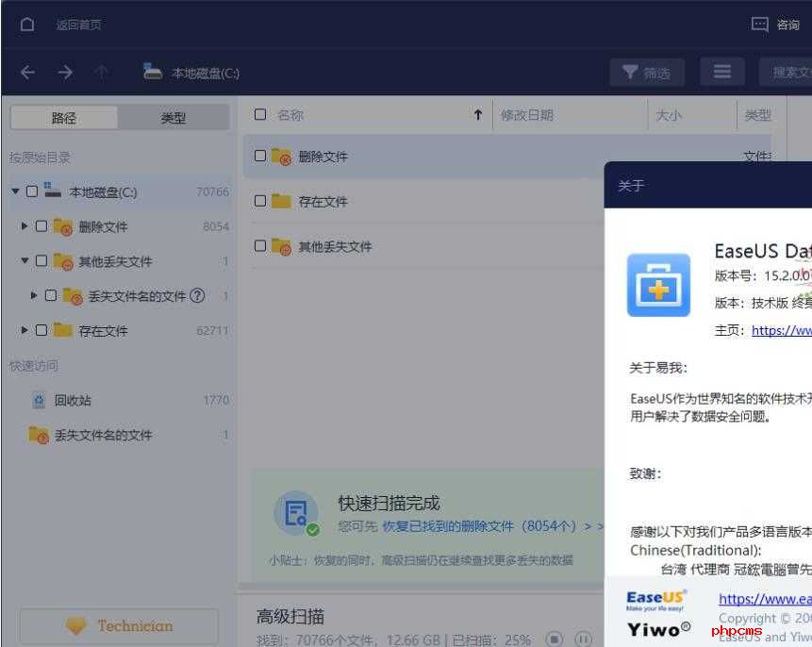Click the 其他丢失文件 folder icon in the file list
812x647 pixels.
pos(281,246)
